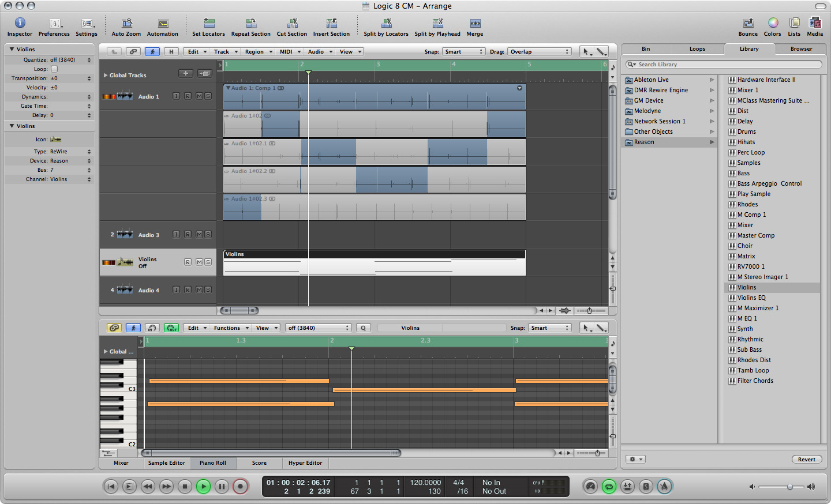The width and height of the screenshot is (831, 504).
Task: Toggle Cycle mode in transport bar
Action: [609, 486]
